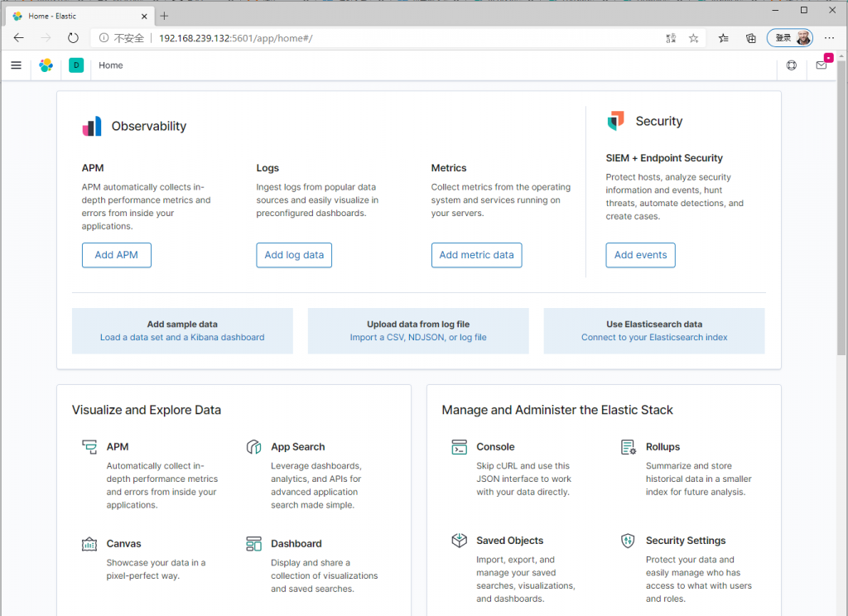Screen dimensions: 848x616
Task: Open a new browser tab
Action: 165,17
